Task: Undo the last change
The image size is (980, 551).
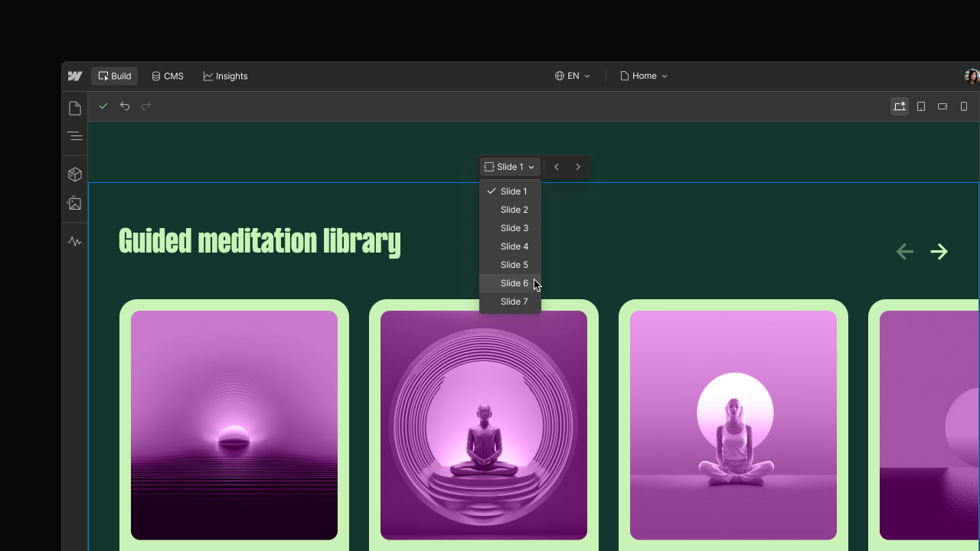Action: (125, 106)
